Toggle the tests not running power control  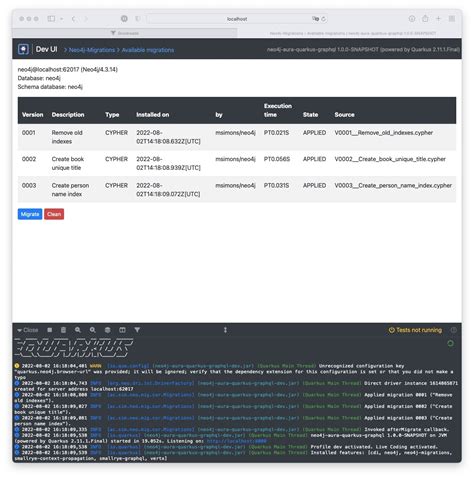tap(415, 330)
